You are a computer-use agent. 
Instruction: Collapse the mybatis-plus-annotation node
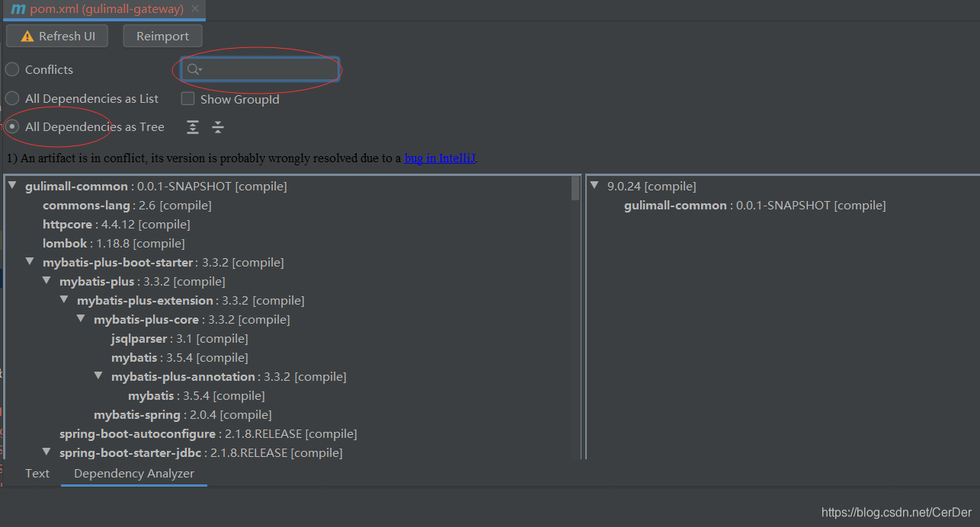98,376
